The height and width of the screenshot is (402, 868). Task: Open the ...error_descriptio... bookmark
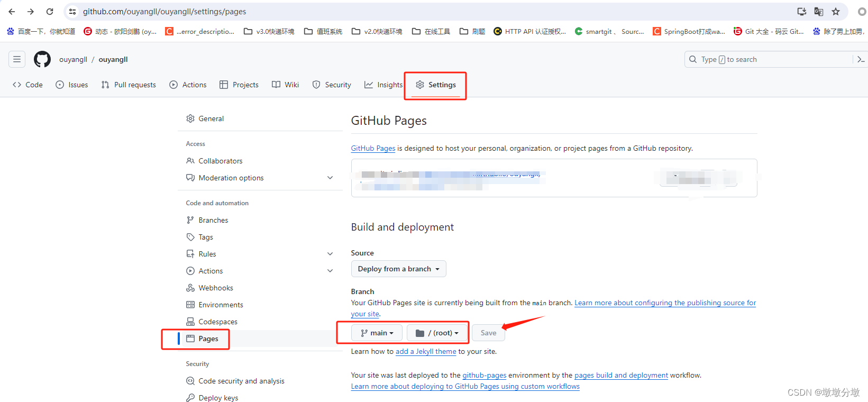coord(200,31)
